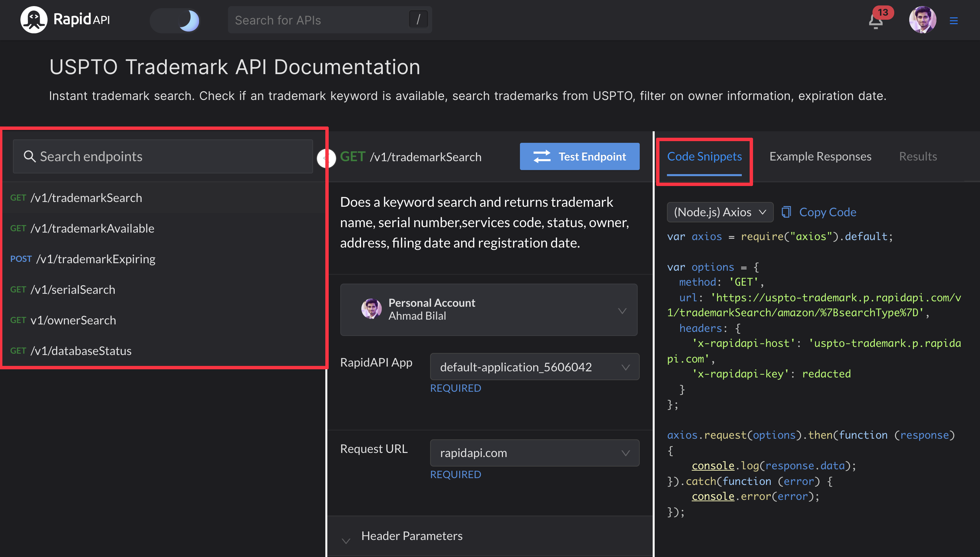Screen dimensions: 980x557
Task: Switch to the Example Responses tab
Action: coord(820,156)
